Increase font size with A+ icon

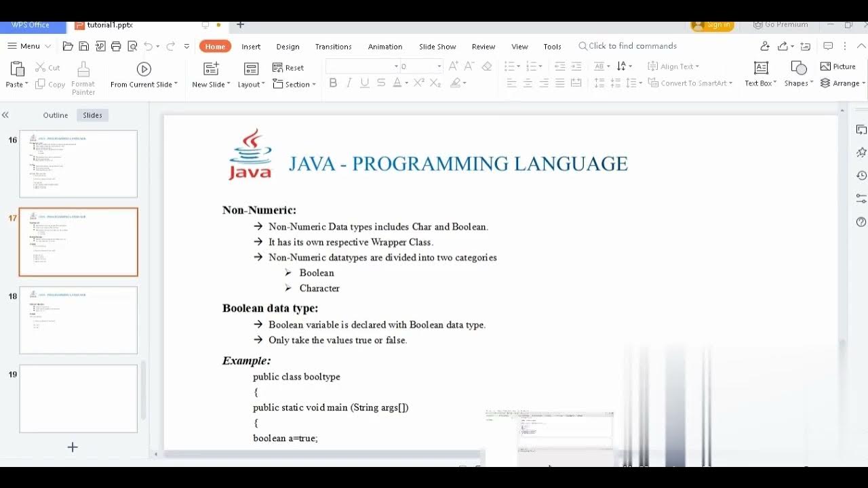(454, 66)
